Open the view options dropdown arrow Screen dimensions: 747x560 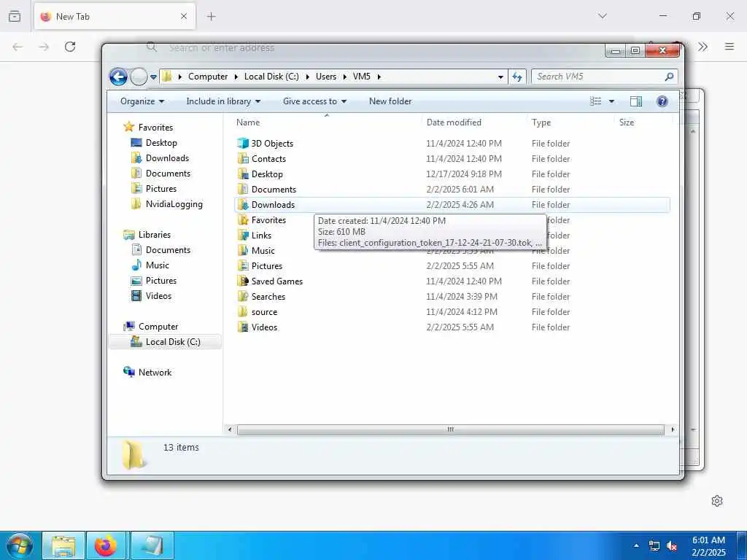click(x=611, y=101)
